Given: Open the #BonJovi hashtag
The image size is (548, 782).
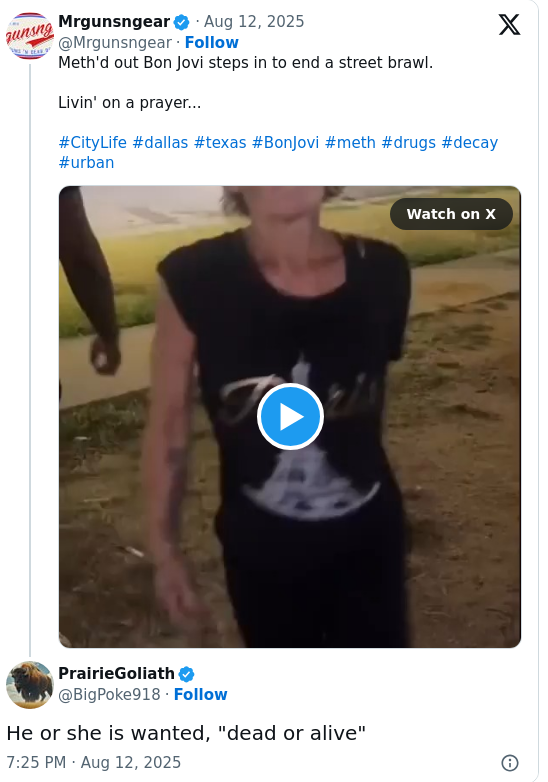Looking at the screenshot, I should pos(285,143).
